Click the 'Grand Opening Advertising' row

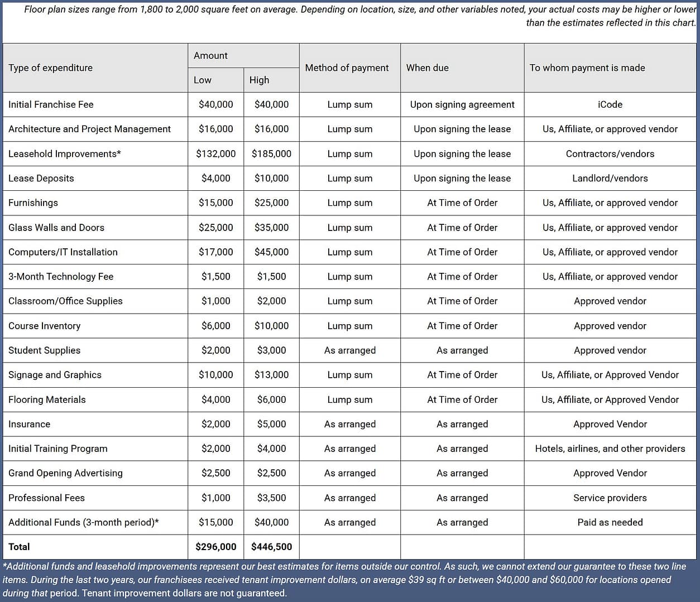(65, 473)
